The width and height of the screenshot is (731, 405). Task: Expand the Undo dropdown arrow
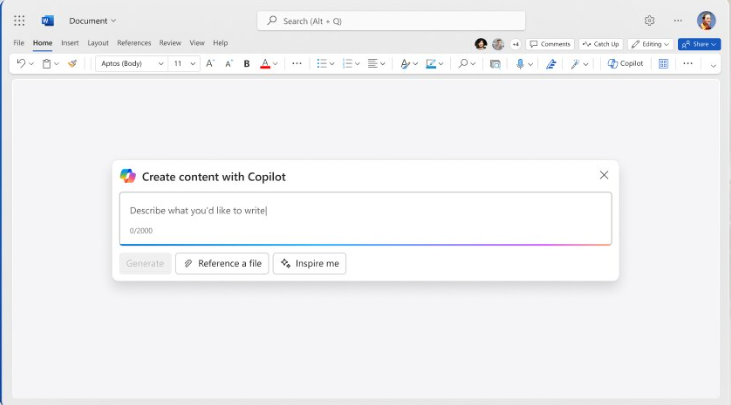pos(31,64)
